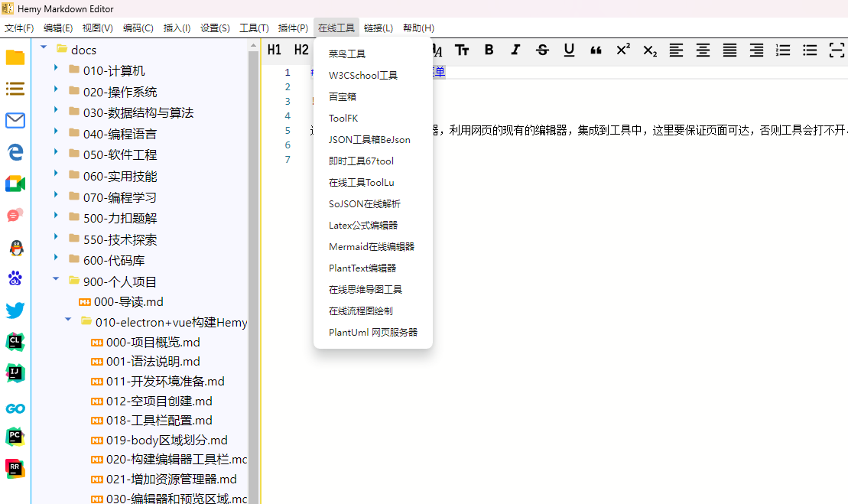Insert a level one heading with H1

[275, 50]
